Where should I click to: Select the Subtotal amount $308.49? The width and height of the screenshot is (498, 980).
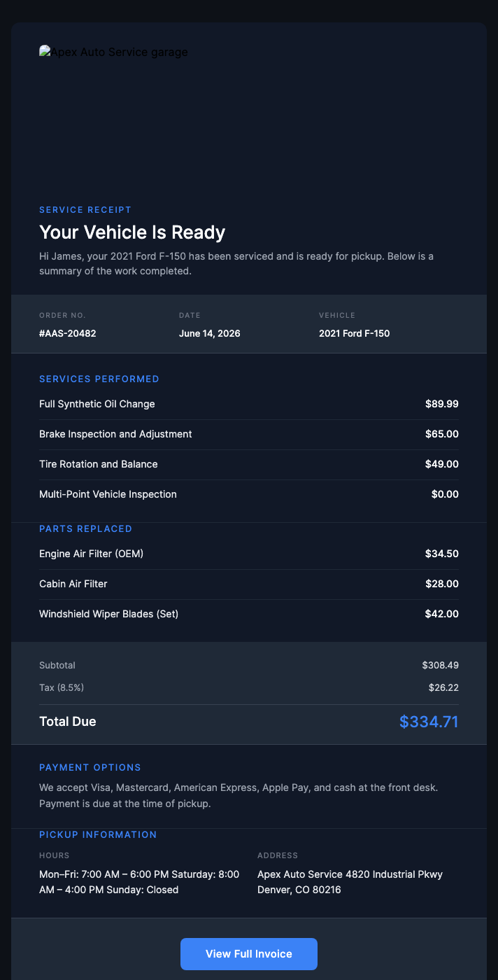coord(439,665)
